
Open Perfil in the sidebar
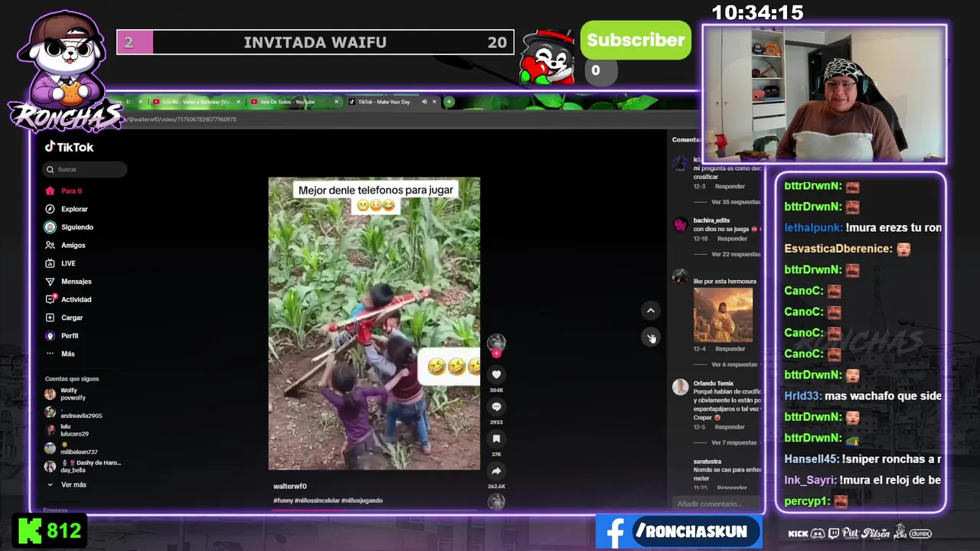61,336
